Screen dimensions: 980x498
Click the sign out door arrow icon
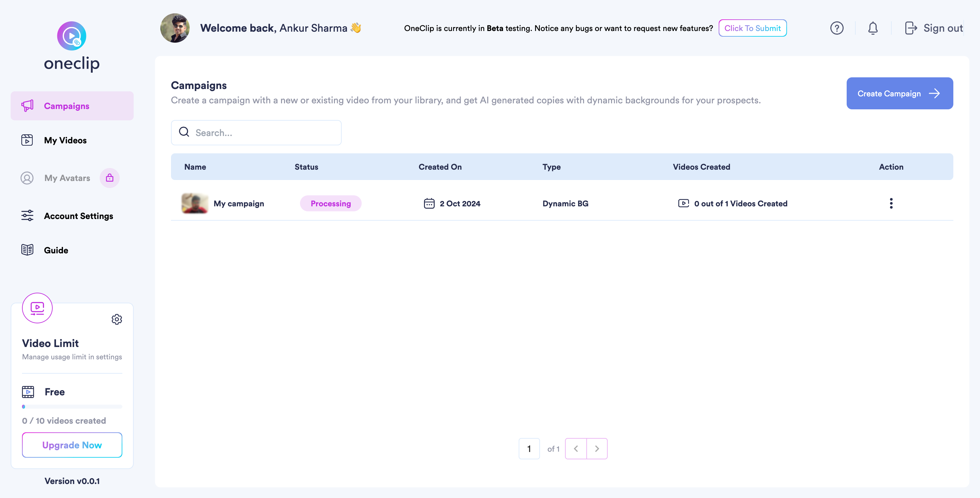coord(911,28)
